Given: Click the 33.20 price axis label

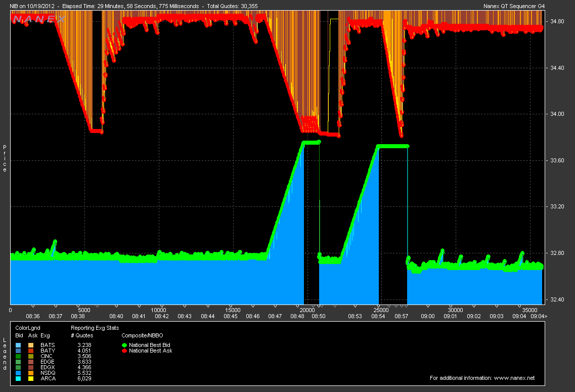Looking at the screenshot, I should [x=557, y=206].
